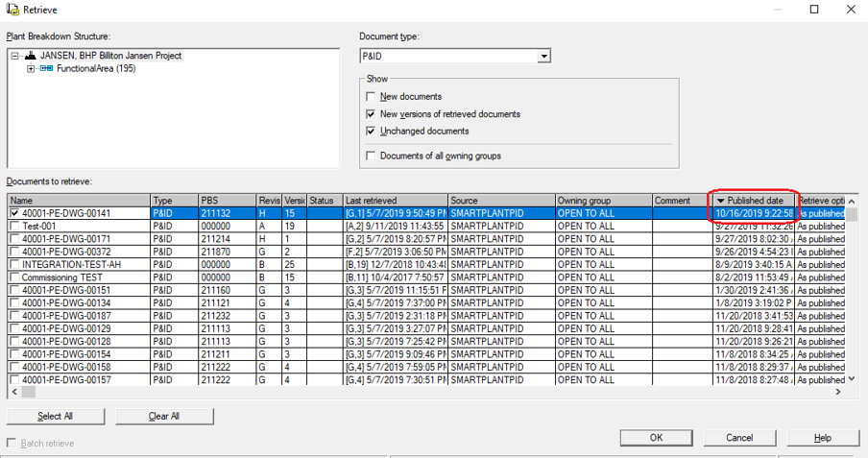Click the FunctionalArea (195) node icon
Viewport: 868px width, 458px height.
pos(46,69)
